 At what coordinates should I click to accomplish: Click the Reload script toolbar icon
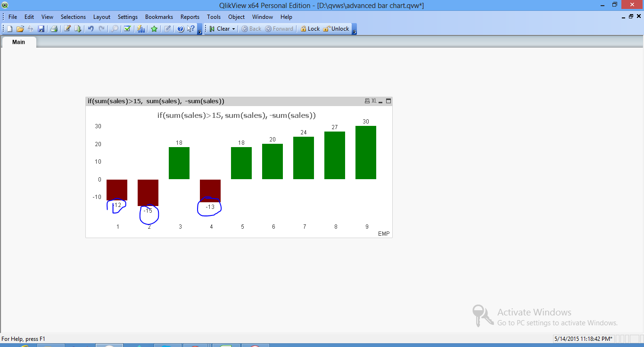point(78,29)
